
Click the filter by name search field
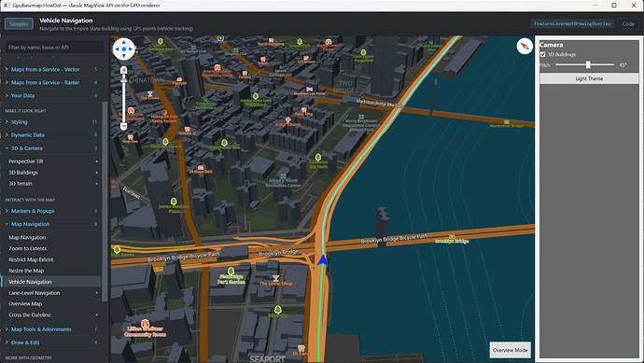[54, 48]
